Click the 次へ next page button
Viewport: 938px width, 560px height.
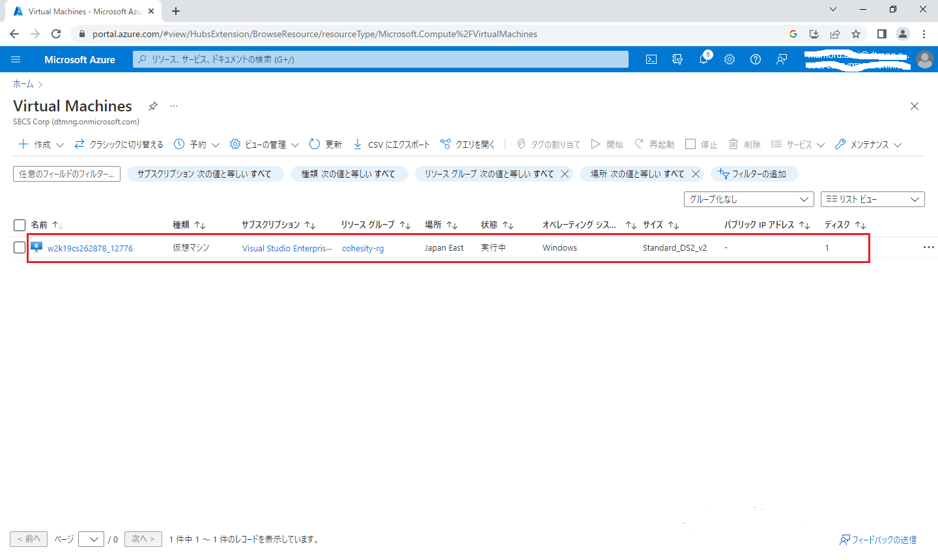pos(143,539)
